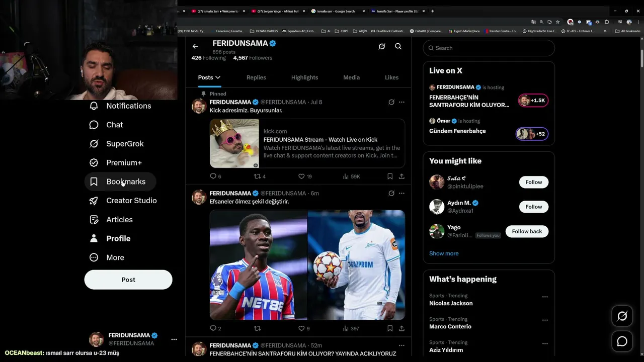Viewport: 644px width, 362px height.
Task: Like the pinned Kick post
Action: [x=305, y=176]
